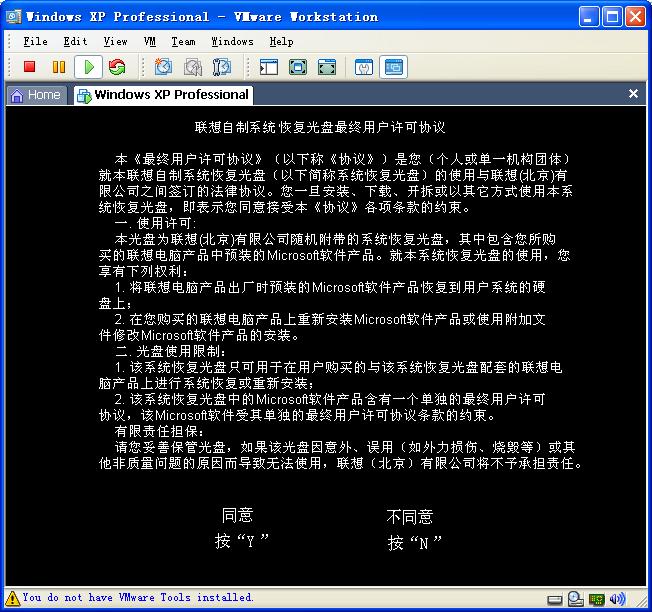Click the hard disk status bar icon

[x=554, y=599]
